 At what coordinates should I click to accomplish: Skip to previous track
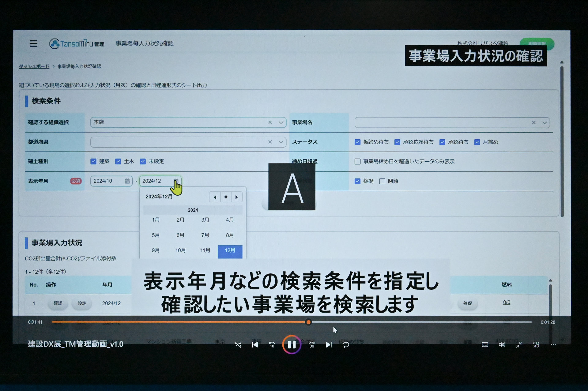click(255, 345)
